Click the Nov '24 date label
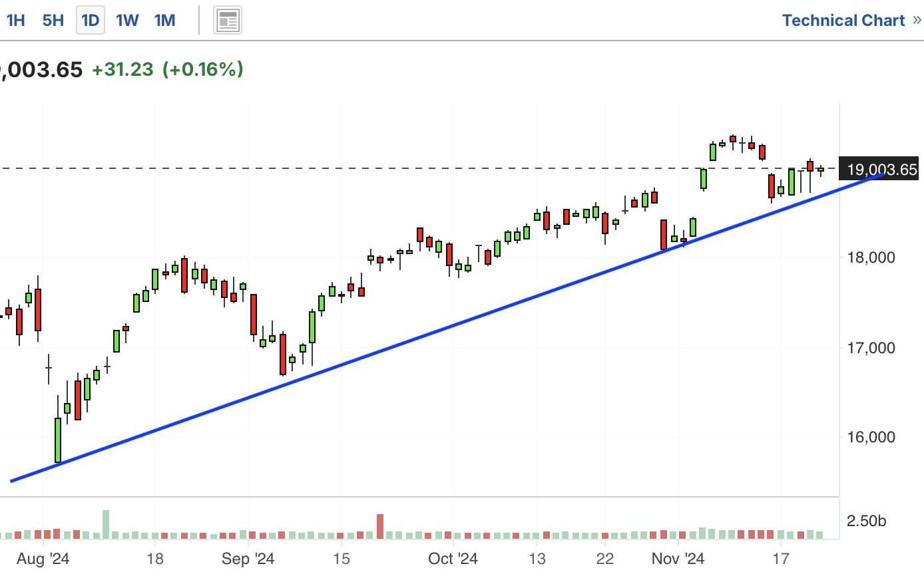Screen dimensions: 924x580 [x=678, y=559]
